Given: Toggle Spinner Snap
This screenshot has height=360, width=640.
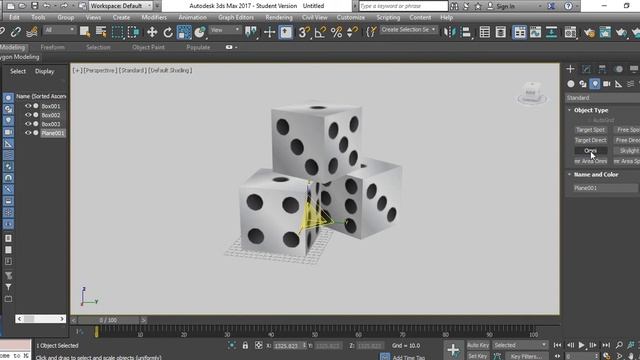Looking at the screenshot, I should [352, 32].
